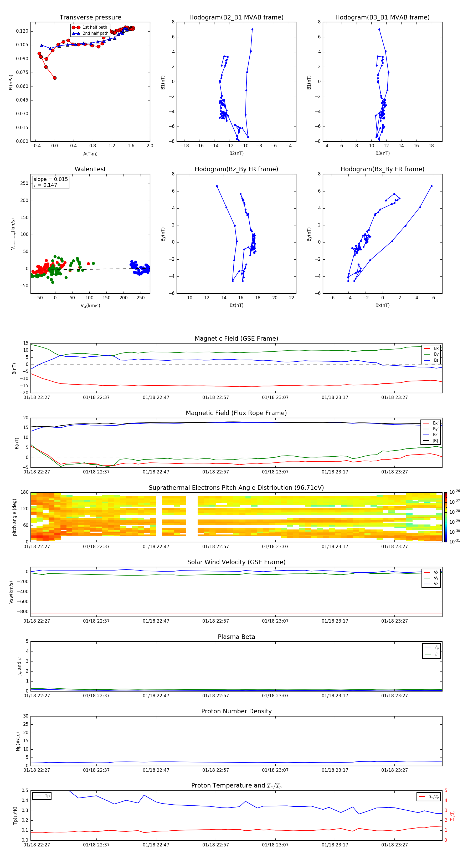Click the Suprathermal Electrons Pitch Angle title

click(x=236, y=488)
